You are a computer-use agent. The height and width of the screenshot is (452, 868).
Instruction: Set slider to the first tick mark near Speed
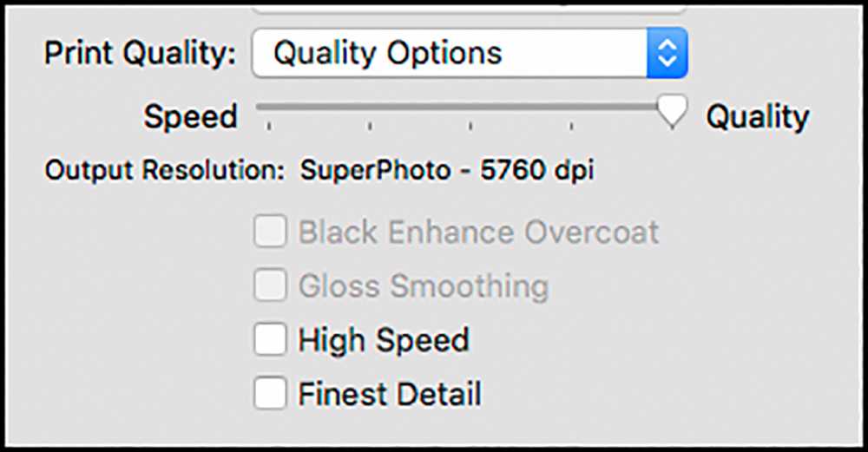tap(269, 127)
